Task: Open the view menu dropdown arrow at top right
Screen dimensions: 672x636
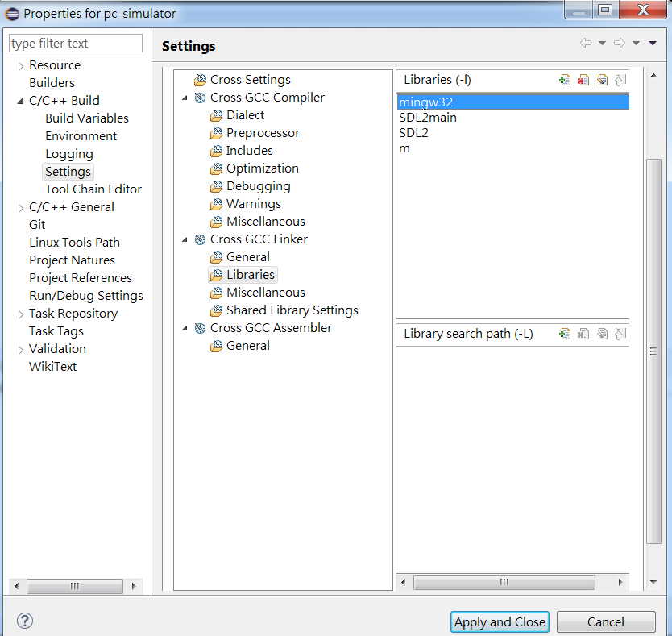Action: click(x=653, y=43)
